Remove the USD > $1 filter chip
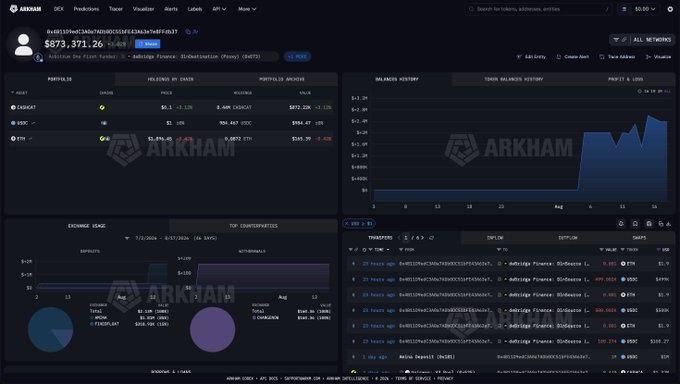Screen dimensions: 680x384 [x=347, y=223]
